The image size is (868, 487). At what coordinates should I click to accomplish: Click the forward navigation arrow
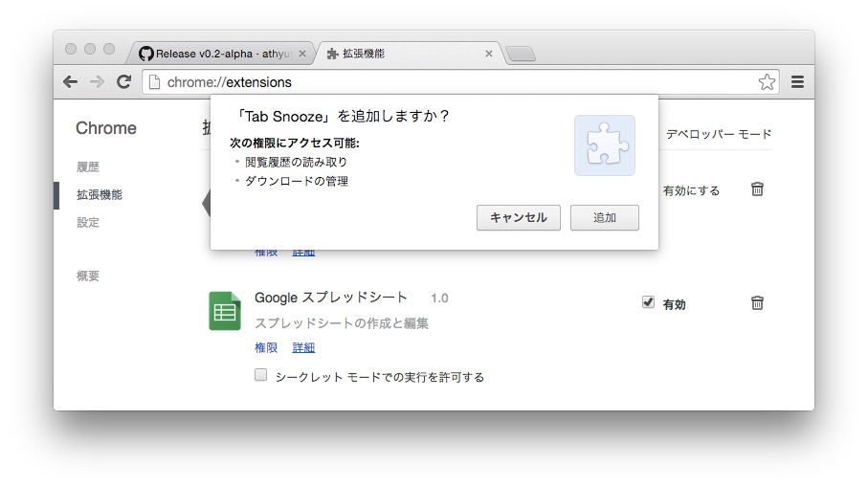click(97, 82)
